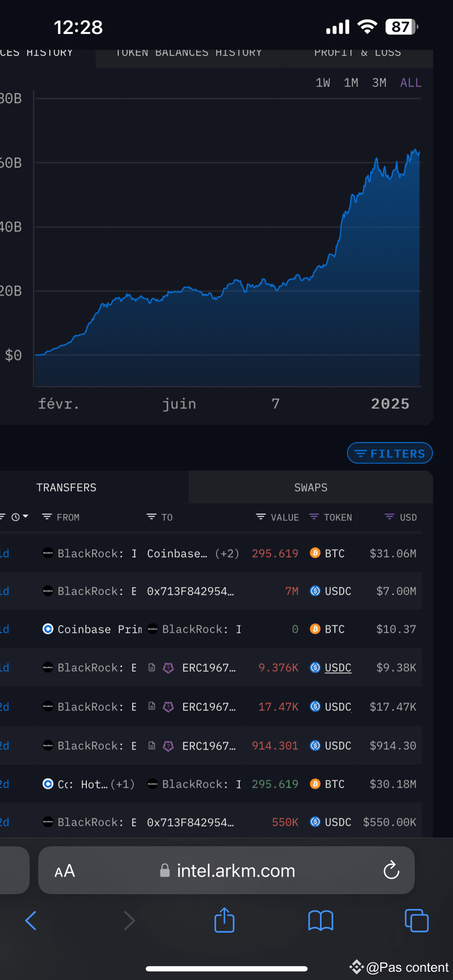The height and width of the screenshot is (980, 453).
Task: Open Safari bookmarks book icon
Action: coord(321,920)
